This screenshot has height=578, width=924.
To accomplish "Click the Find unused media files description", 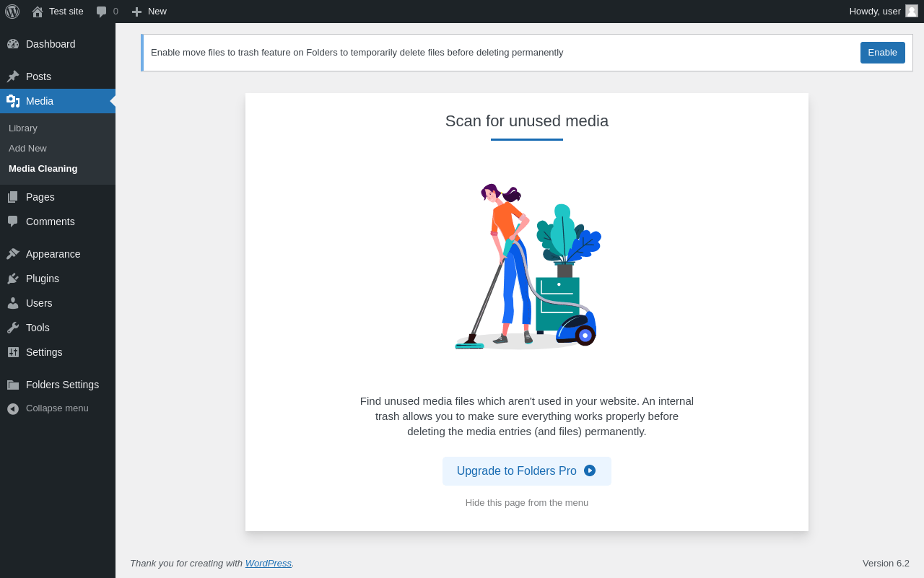I will point(527,416).
